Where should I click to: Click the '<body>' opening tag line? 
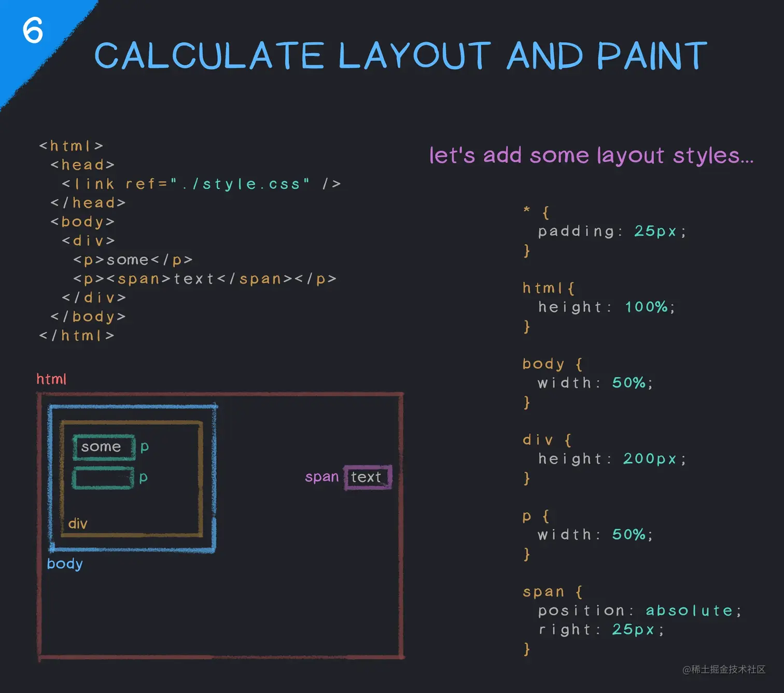coord(82,222)
